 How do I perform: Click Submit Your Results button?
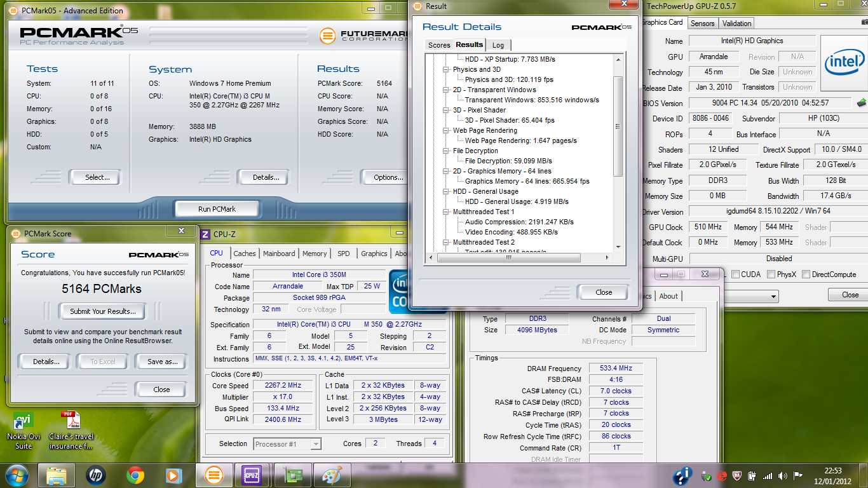[103, 311]
